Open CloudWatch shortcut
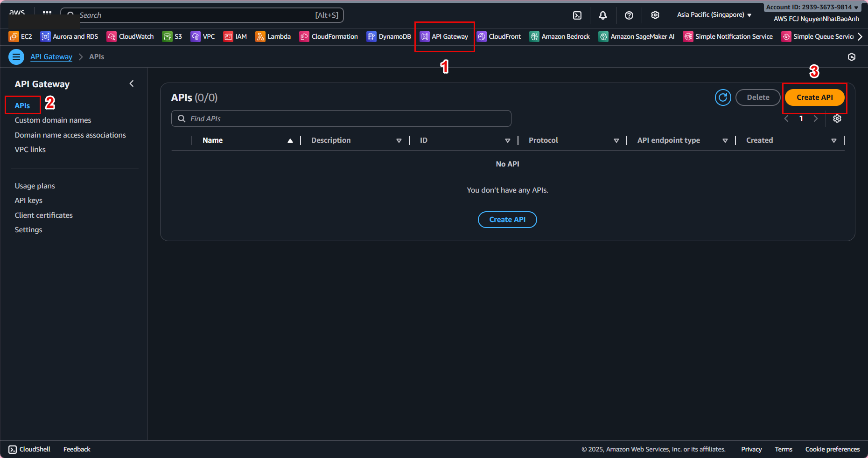The image size is (868, 458). 130,36
